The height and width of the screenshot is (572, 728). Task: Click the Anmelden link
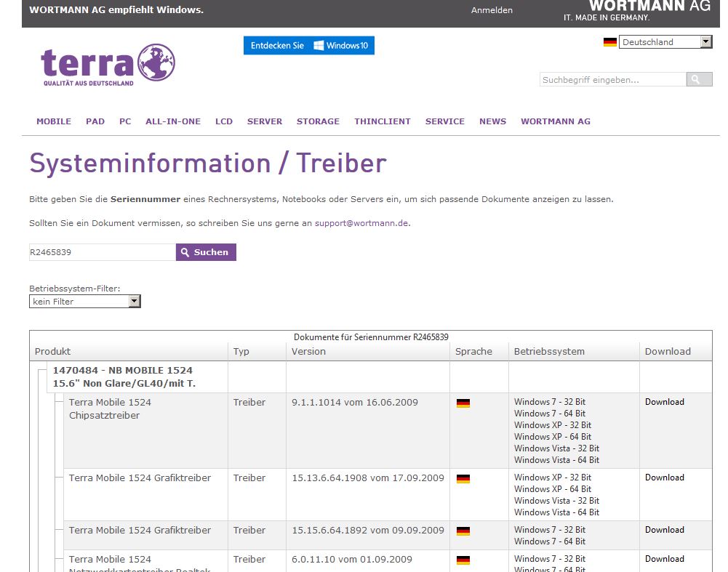click(492, 10)
